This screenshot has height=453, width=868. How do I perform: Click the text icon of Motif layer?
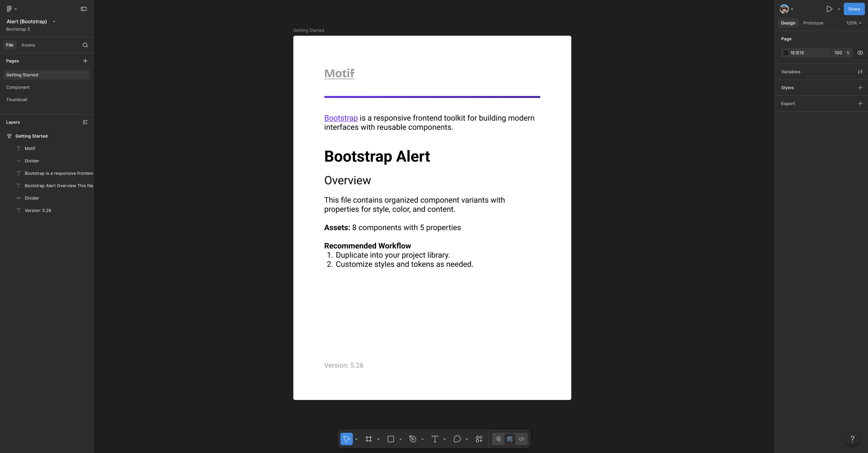19,149
